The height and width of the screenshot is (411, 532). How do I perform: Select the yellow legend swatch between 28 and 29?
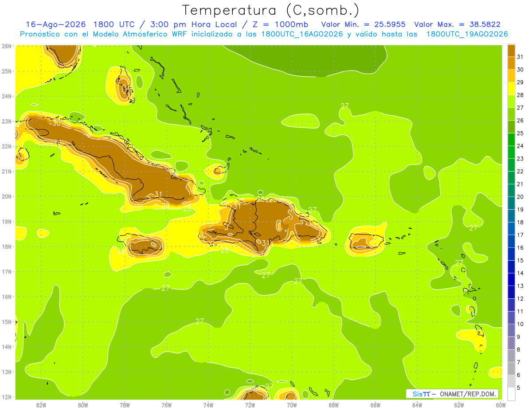tap(511, 88)
